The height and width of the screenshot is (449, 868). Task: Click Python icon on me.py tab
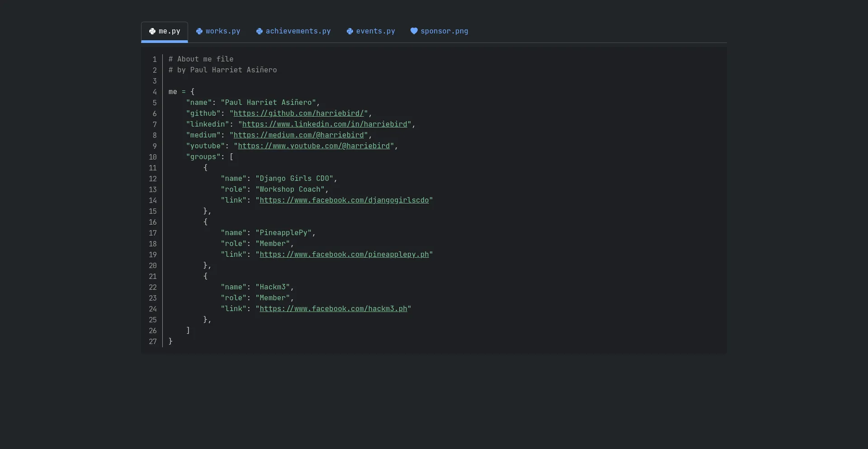[x=152, y=31]
